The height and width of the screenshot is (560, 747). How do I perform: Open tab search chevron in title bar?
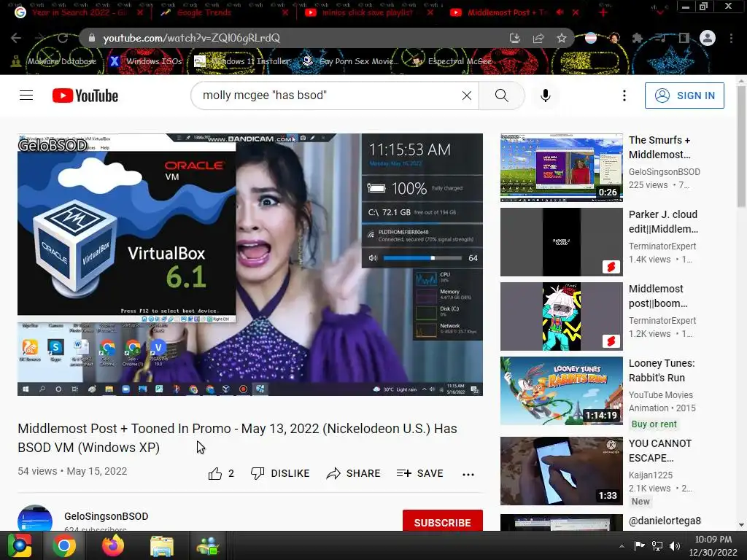pyautogui.click(x=659, y=12)
